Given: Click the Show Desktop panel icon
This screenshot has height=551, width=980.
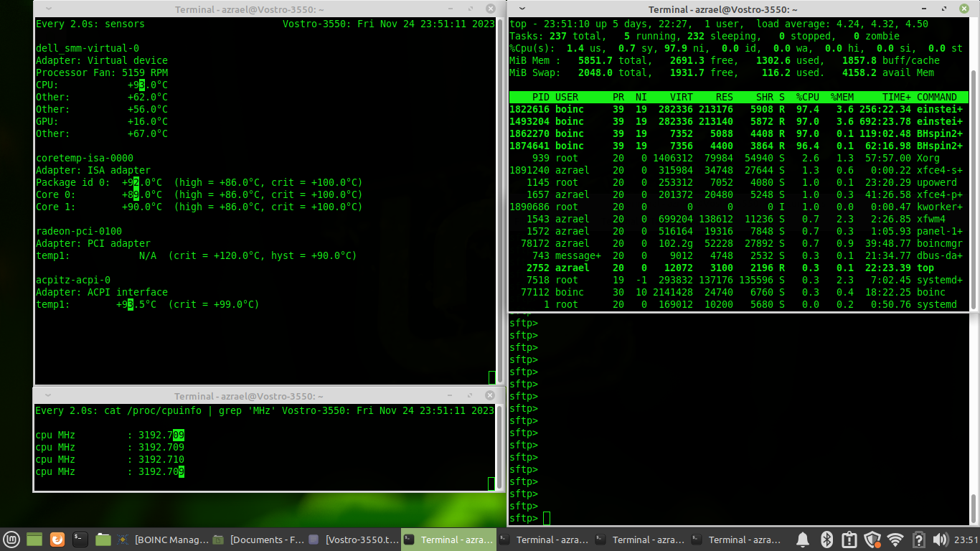Looking at the screenshot, I should (34, 540).
